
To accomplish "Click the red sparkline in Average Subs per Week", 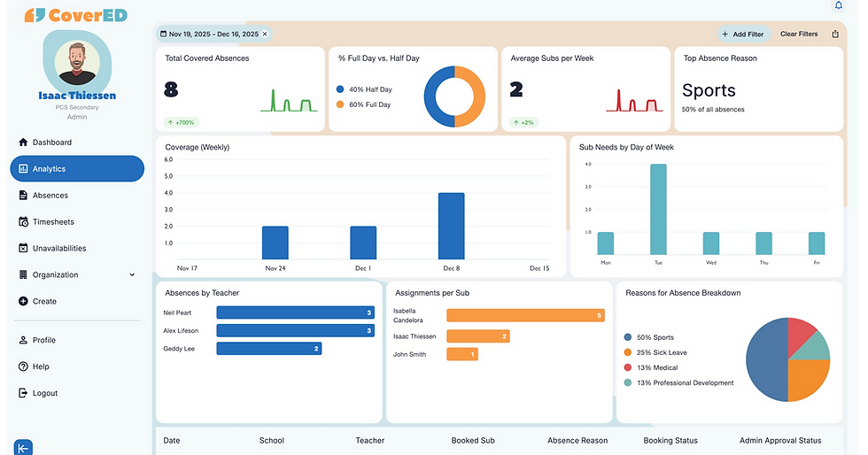I will coord(634,100).
